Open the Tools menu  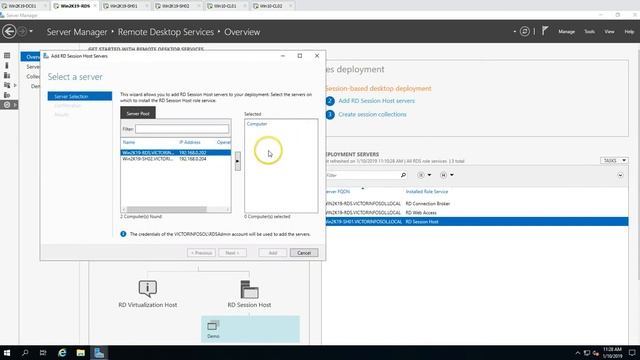[x=589, y=31]
